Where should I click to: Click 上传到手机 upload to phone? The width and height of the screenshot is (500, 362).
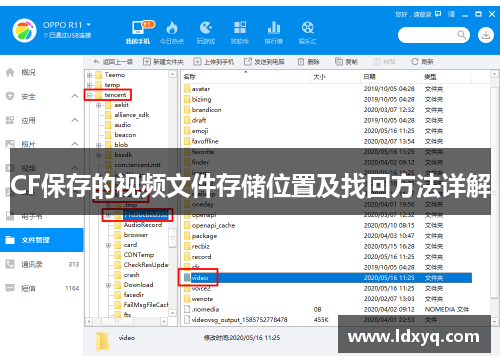pos(214,62)
